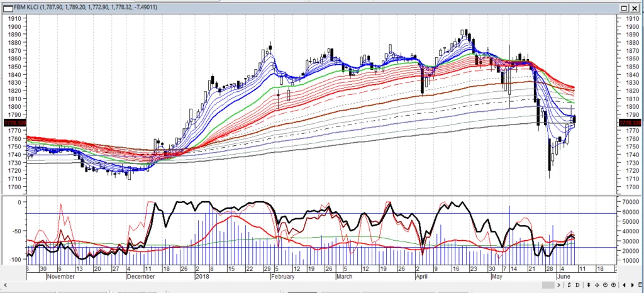Click the November label on the date axis
The height and width of the screenshot is (293, 644).
pyautogui.click(x=60, y=277)
